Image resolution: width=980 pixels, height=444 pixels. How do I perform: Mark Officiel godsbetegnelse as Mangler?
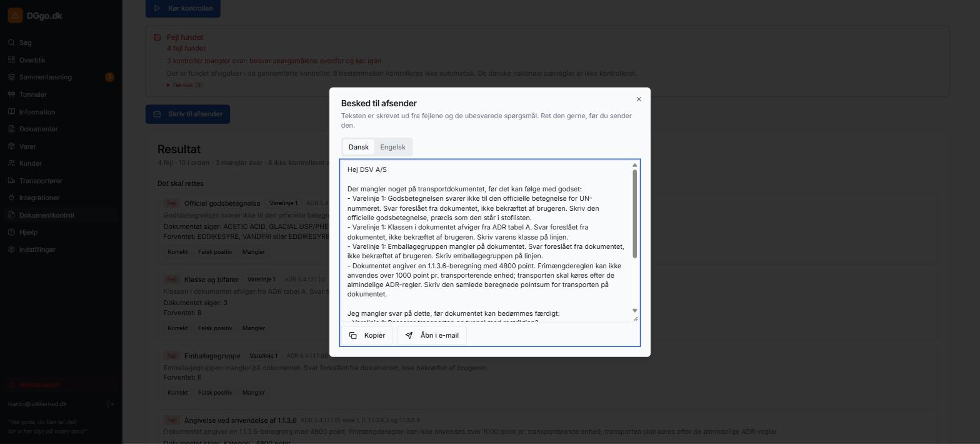254,252
